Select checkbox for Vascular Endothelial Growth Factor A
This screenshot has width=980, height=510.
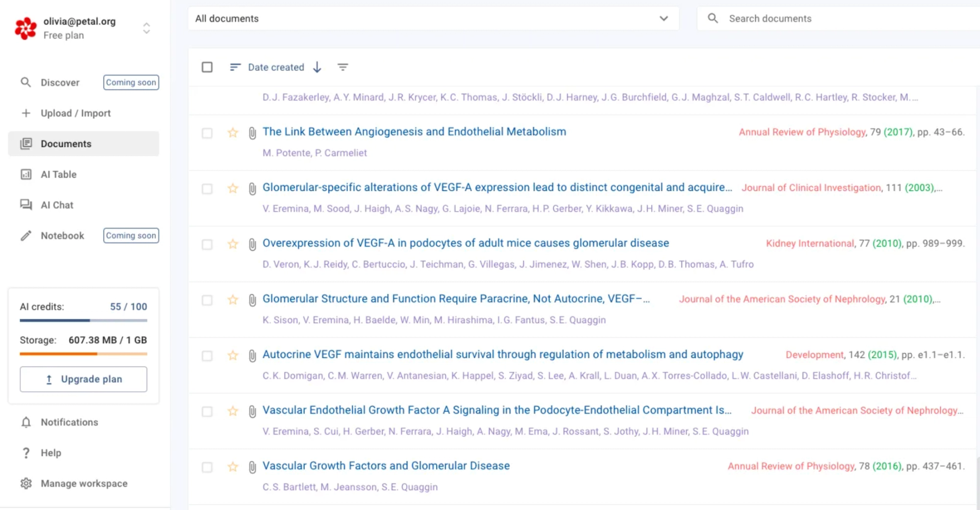207,411
